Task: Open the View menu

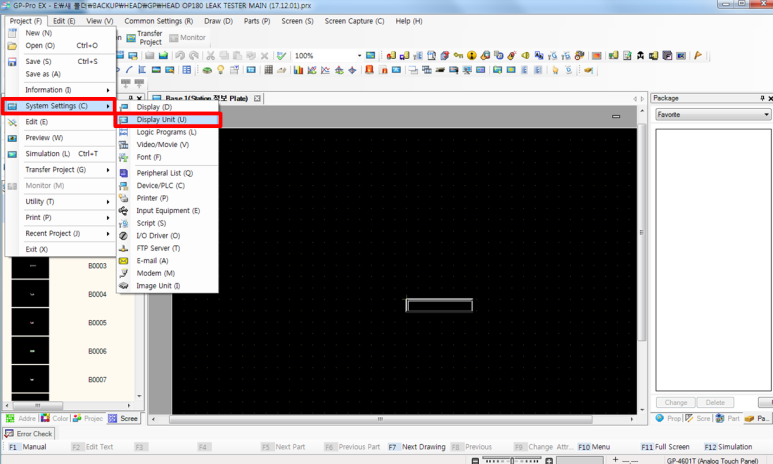Action: 100,21
